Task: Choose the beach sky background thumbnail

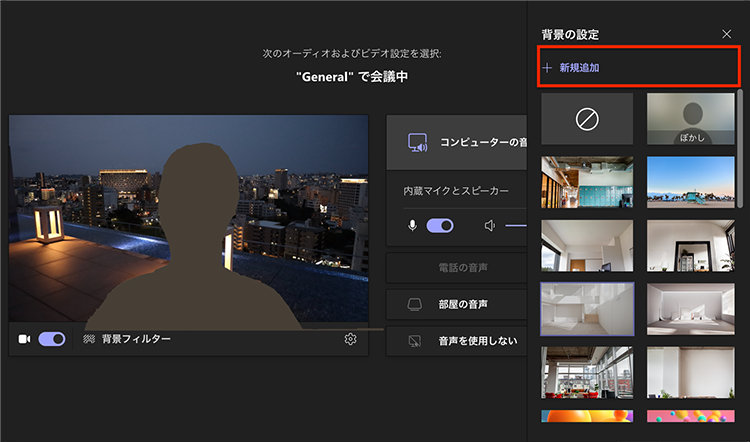Action: click(692, 181)
